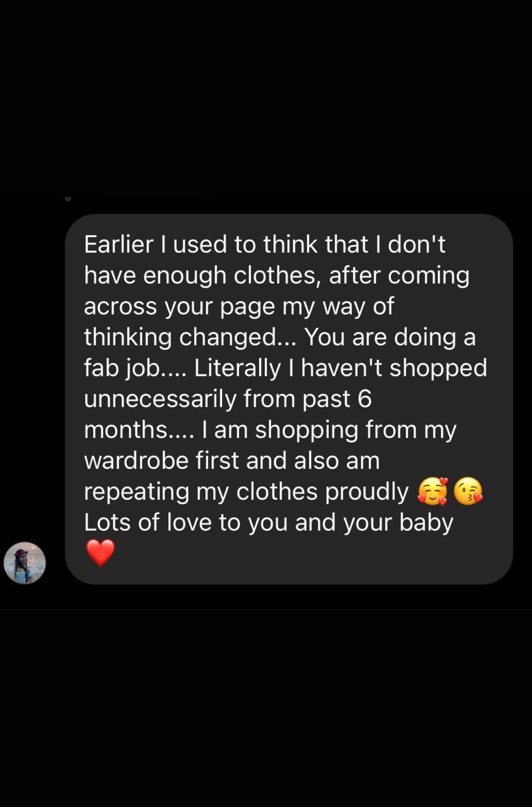The width and height of the screenshot is (532, 807).
Task: Click the word "months...." in the message
Action: (139, 430)
